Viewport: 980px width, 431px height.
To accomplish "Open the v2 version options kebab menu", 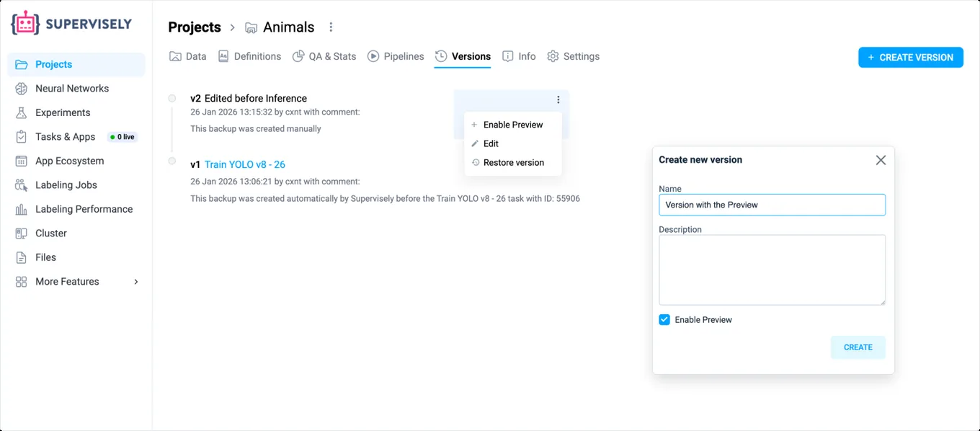I will click(x=558, y=99).
